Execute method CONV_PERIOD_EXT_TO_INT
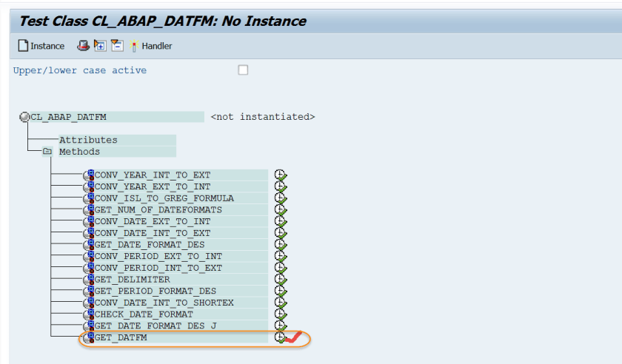622x364 pixels. 281,256
